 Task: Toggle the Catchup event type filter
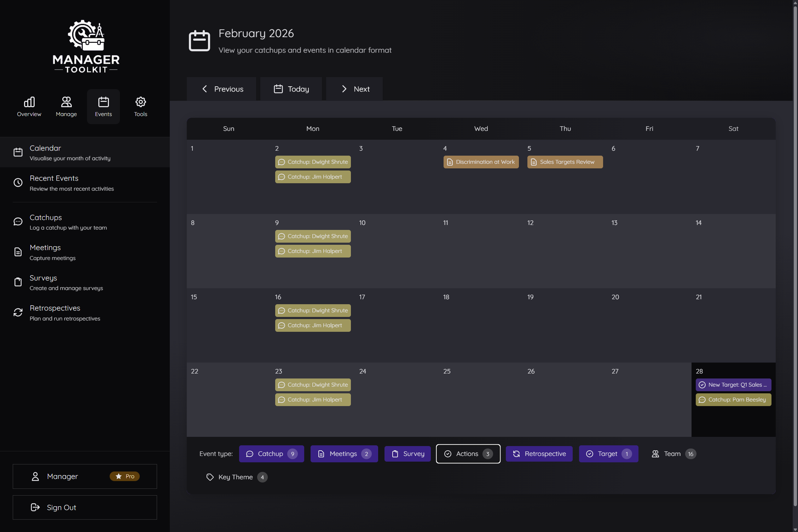(x=271, y=454)
